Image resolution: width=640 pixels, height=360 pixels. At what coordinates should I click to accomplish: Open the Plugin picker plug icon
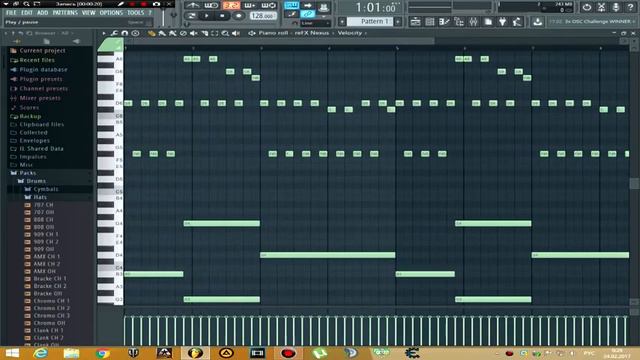502,21
